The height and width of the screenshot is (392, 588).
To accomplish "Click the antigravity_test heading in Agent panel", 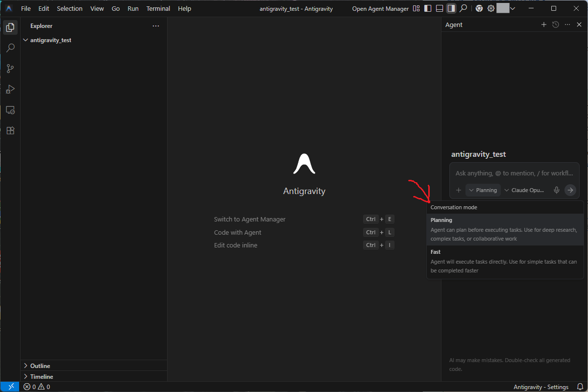I will click(x=479, y=154).
